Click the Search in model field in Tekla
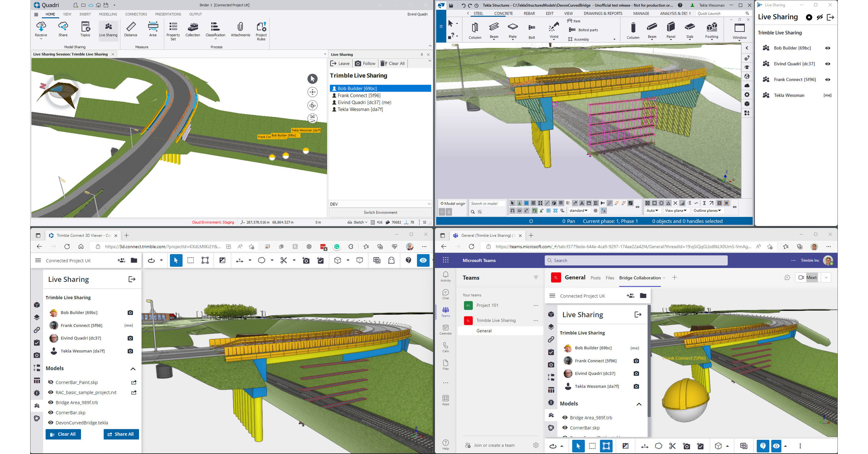This screenshot has width=868, height=454. 488,203
